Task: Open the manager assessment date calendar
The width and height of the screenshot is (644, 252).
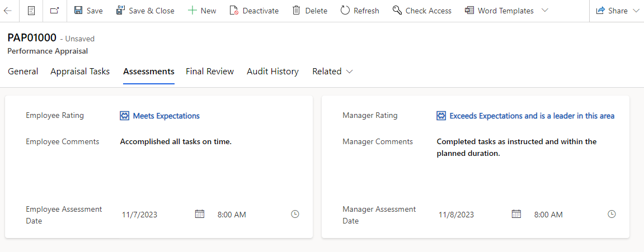Action: 516,214
